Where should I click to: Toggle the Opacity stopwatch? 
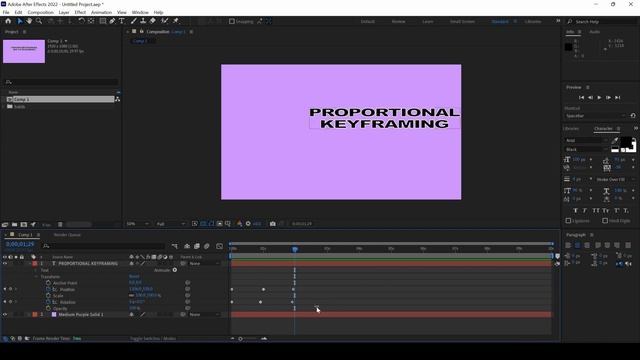pyautogui.click(x=48, y=308)
